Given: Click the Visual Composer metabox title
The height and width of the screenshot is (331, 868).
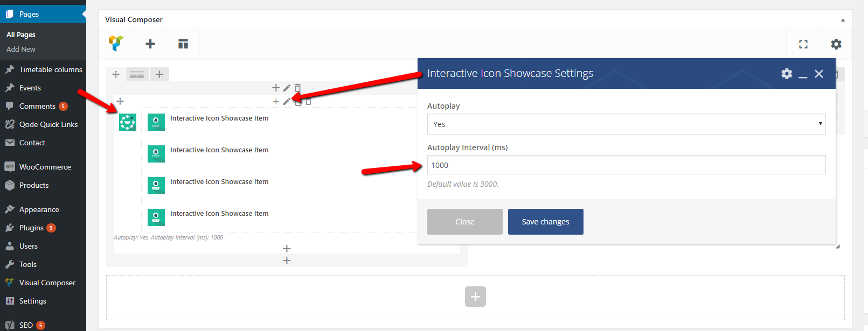Looking at the screenshot, I should [x=134, y=19].
